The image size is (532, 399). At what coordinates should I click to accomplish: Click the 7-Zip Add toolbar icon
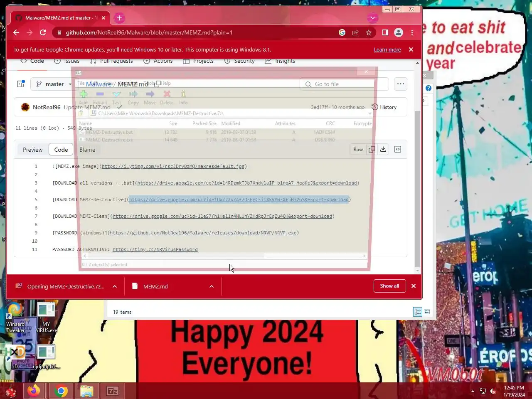pyautogui.click(x=83, y=97)
